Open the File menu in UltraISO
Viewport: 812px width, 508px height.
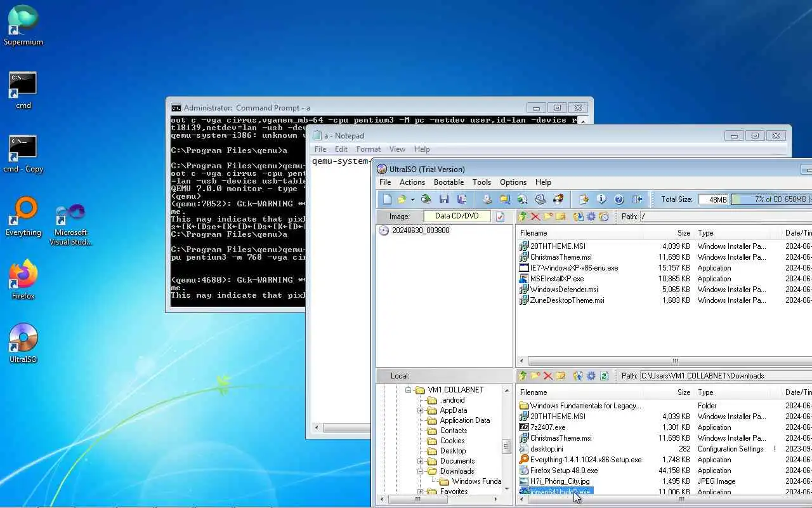point(385,182)
